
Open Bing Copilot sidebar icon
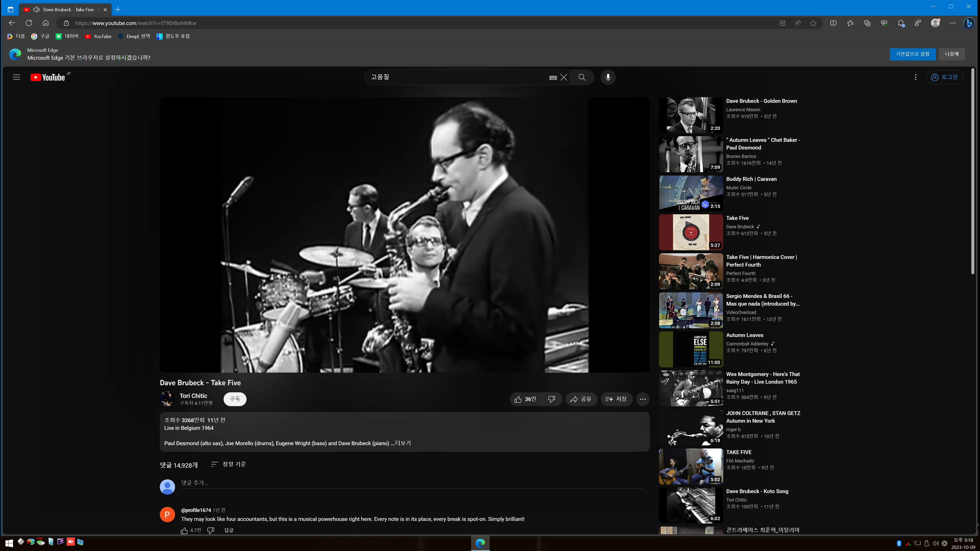969,23
